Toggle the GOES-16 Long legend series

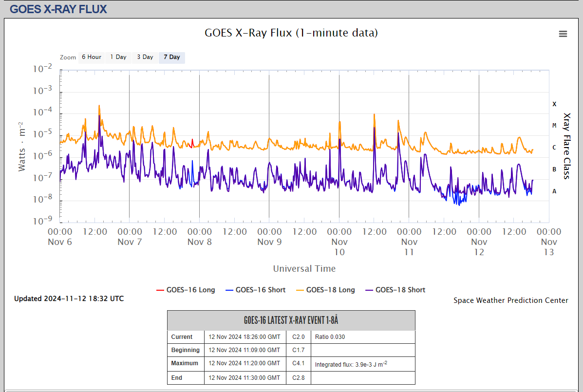186,290
